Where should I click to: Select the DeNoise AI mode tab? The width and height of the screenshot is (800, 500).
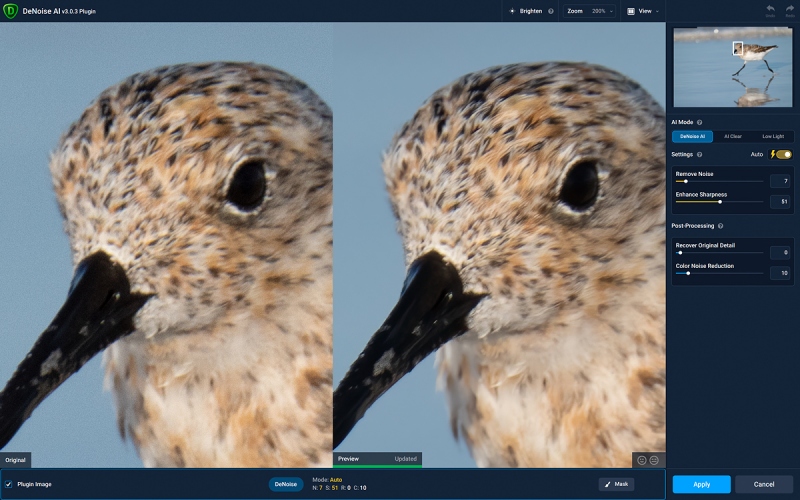point(692,136)
